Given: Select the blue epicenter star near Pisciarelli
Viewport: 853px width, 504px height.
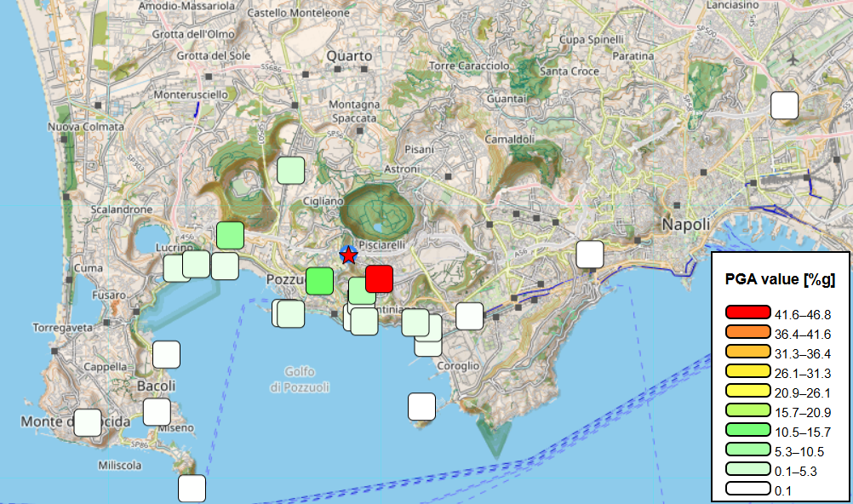Looking at the screenshot, I should click(348, 253).
